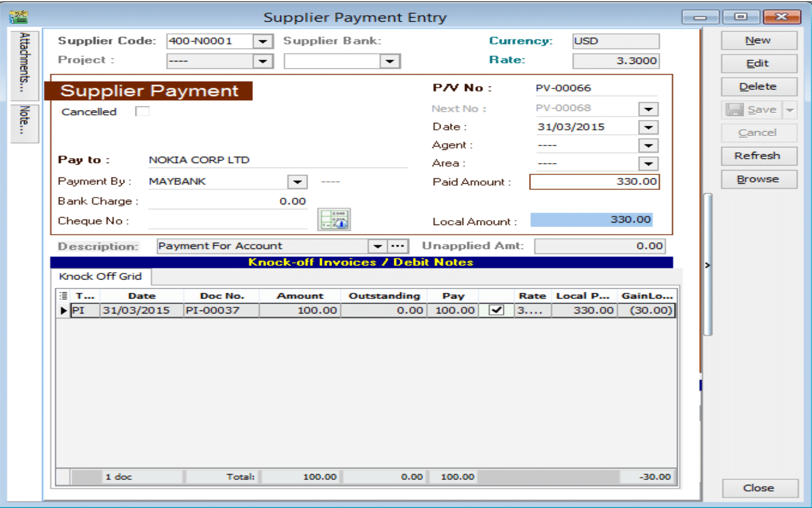Click the Save button
Viewport: 812px width, 508px height.
coord(752,110)
